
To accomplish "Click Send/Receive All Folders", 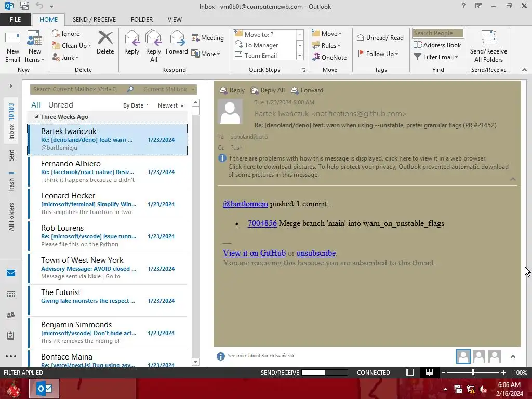I will tap(488, 46).
